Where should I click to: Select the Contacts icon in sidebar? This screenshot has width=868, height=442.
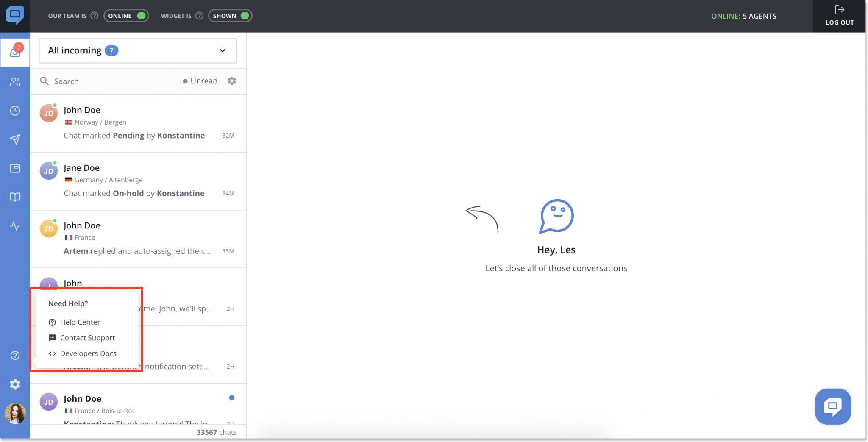(15, 82)
